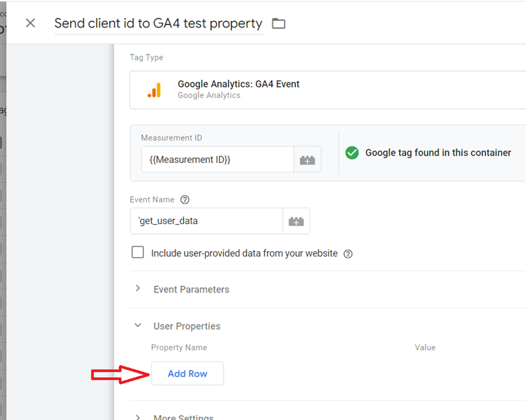Viewport: 526px width, 420px height.
Task: Open the help icon beside user-provided data option
Action: (x=348, y=253)
